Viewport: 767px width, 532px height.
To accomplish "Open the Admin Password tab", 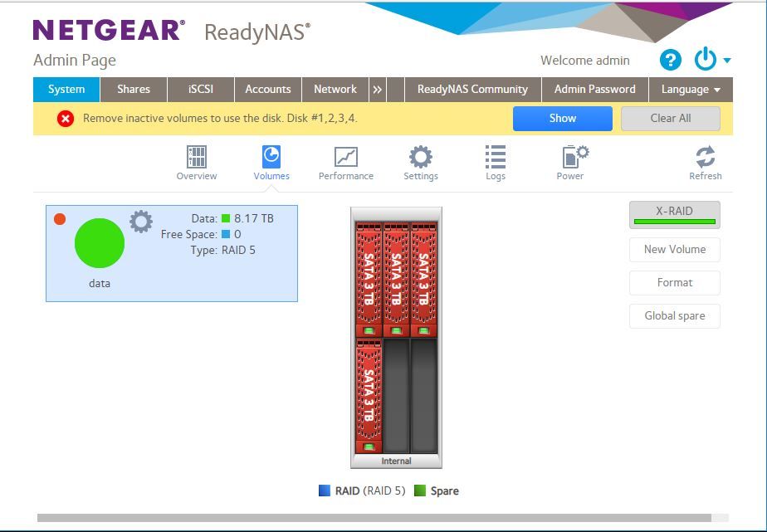I will point(595,90).
